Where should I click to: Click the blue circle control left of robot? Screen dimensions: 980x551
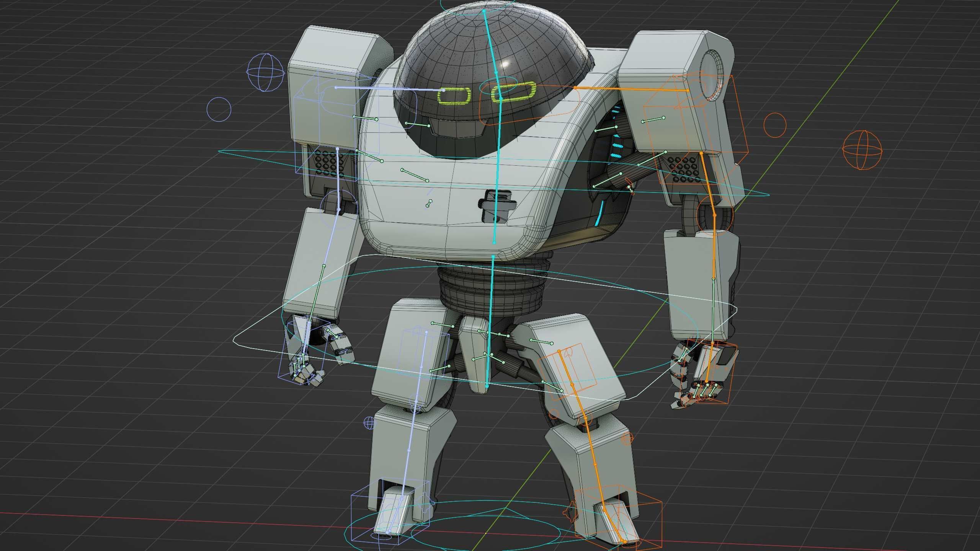pyautogui.click(x=219, y=109)
